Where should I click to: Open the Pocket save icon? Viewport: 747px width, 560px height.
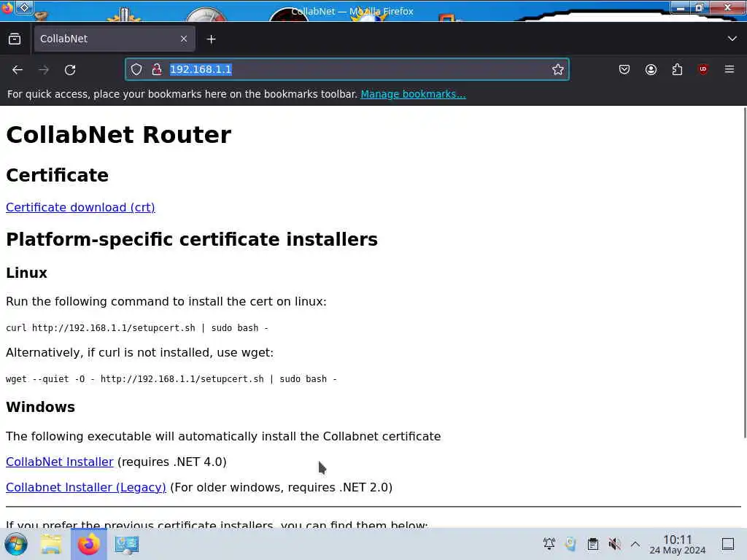coord(624,69)
